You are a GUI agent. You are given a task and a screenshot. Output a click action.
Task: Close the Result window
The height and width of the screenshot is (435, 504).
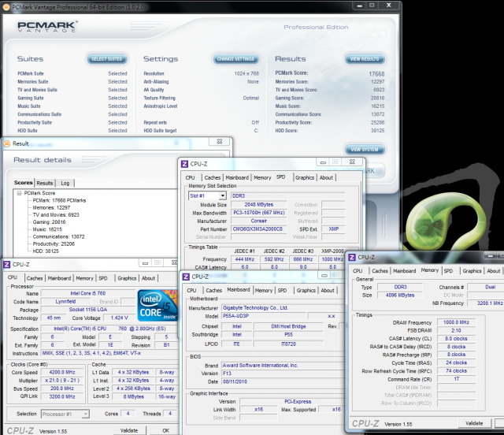pos(220,141)
